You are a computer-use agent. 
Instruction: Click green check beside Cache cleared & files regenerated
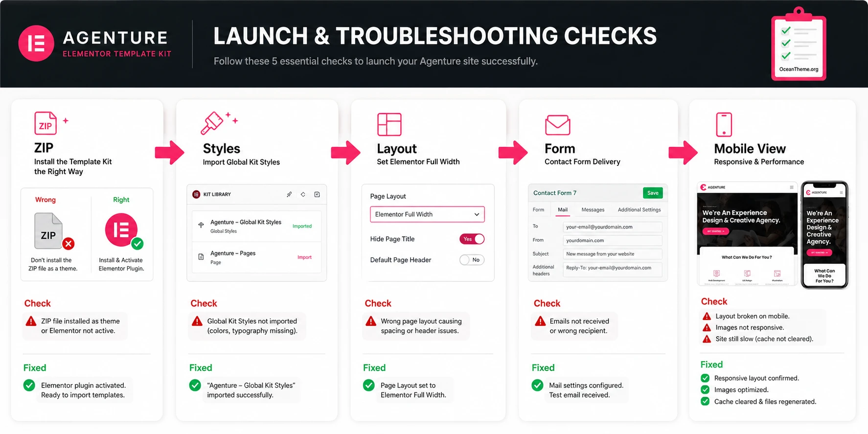(705, 401)
